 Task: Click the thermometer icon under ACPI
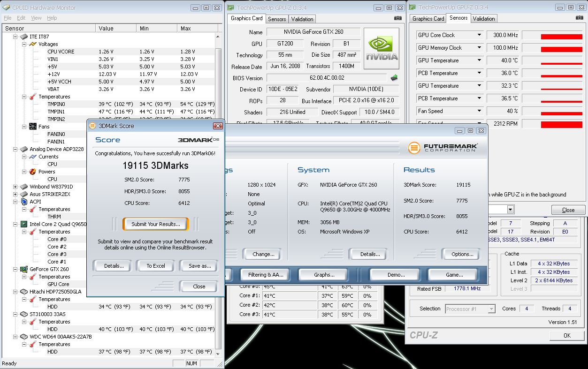coord(33,209)
